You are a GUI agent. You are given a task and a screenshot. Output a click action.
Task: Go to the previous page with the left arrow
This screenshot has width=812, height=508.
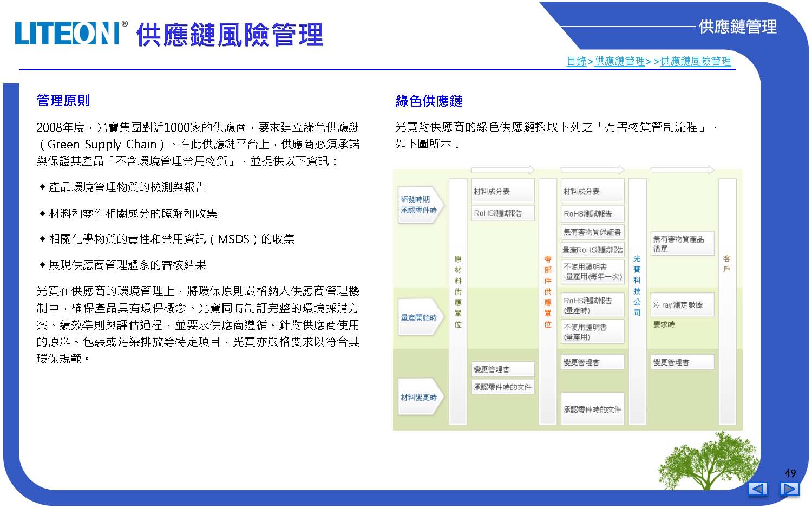pyautogui.click(x=758, y=489)
